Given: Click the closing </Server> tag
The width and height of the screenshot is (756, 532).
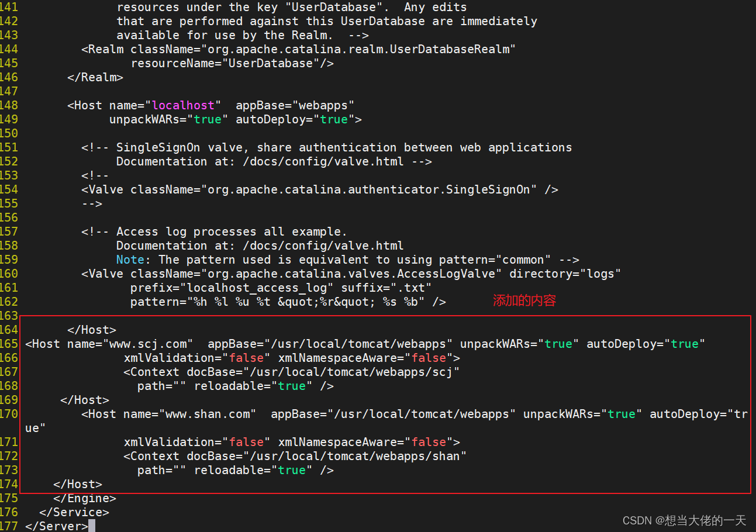Looking at the screenshot, I should [57, 526].
